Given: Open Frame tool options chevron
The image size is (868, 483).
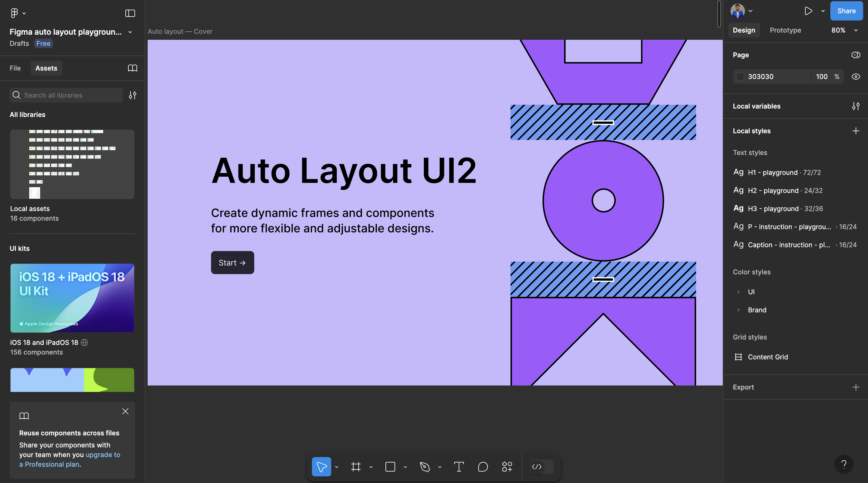Looking at the screenshot, I should point(371,467).
